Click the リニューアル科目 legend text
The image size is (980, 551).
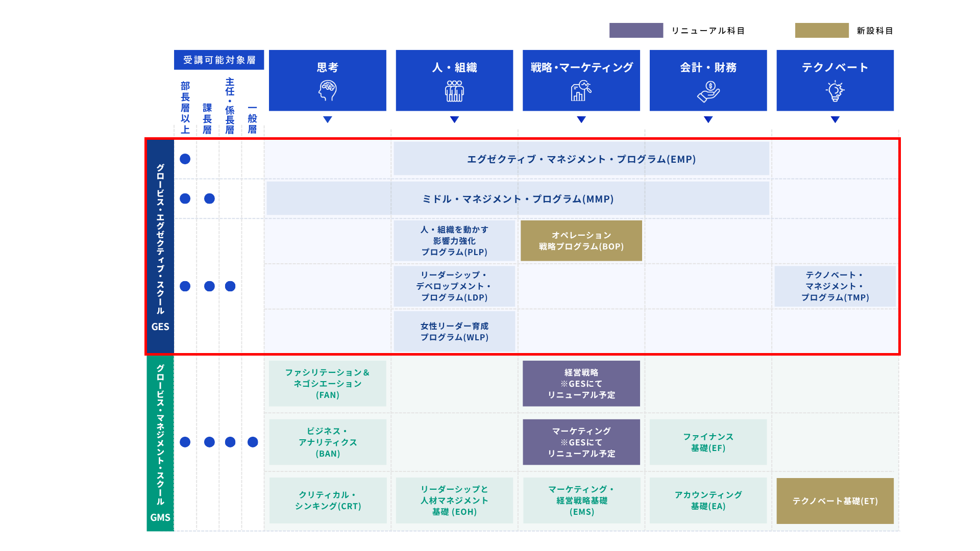coord(708,31)
